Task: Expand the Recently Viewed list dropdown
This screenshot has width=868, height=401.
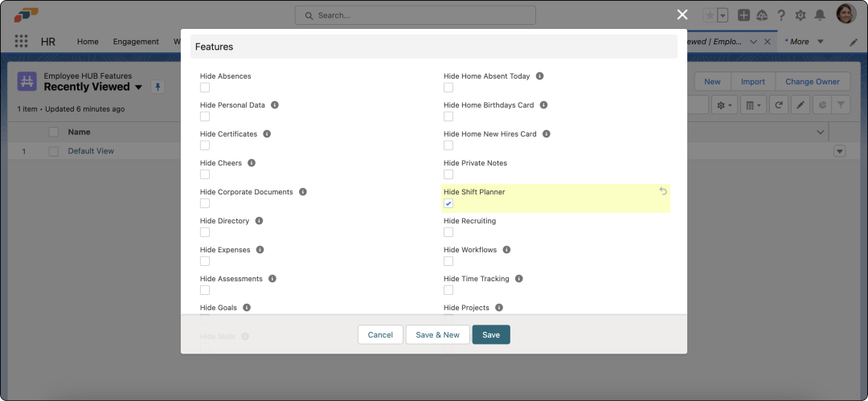Action: [138, 87]
